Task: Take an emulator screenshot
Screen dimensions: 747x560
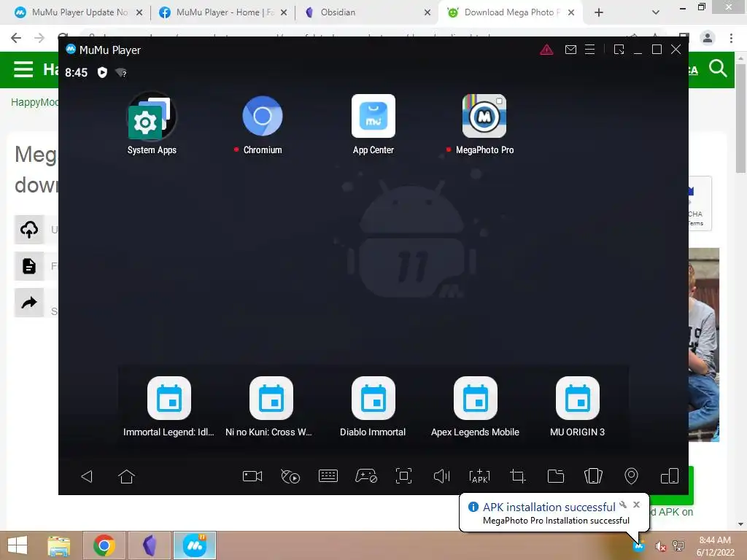Action: (403, 476)
